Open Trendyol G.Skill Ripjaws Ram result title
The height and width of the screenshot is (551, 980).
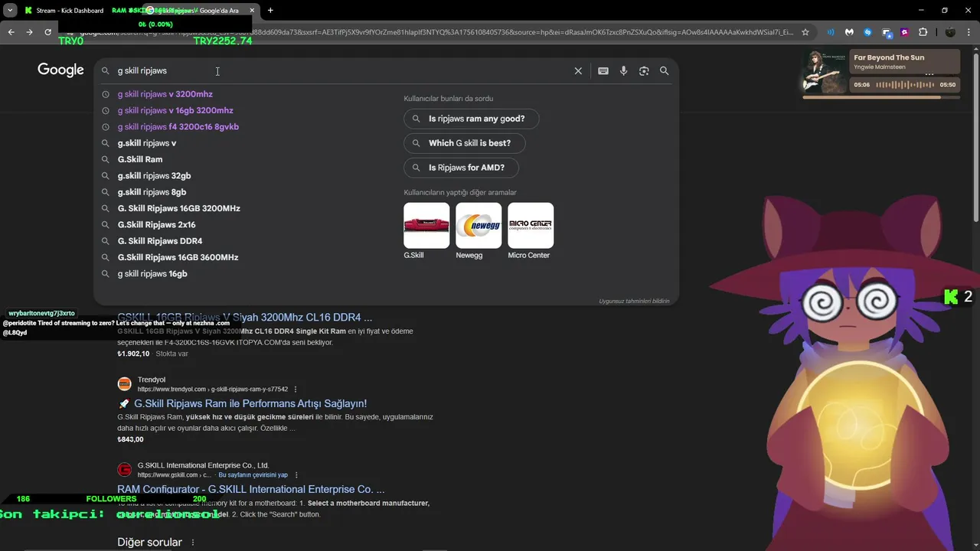[250, 403]
